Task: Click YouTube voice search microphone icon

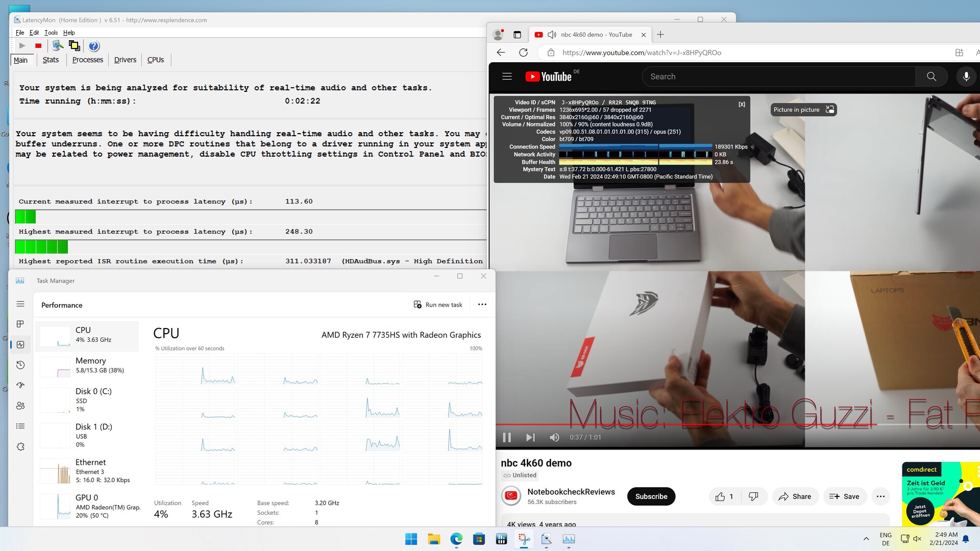Action: click(x=966, y=77)
